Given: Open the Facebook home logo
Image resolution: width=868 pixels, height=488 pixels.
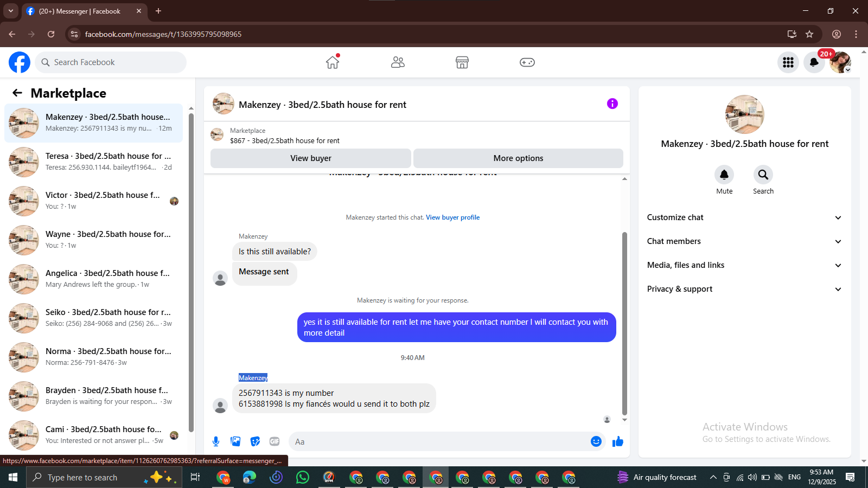Looking at the screenshot, I should pos(20,62).
